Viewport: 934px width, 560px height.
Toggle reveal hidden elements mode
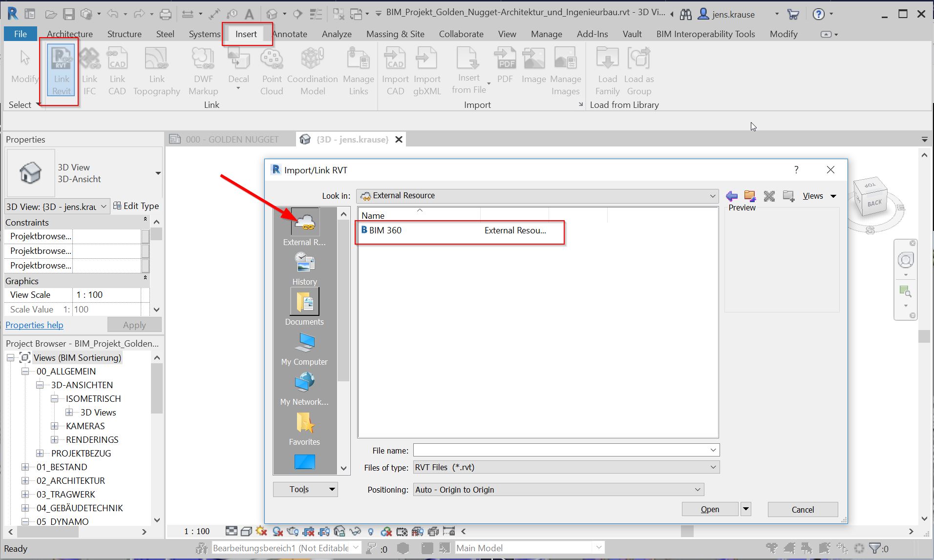pyautogui.click(x=370, y=531)
